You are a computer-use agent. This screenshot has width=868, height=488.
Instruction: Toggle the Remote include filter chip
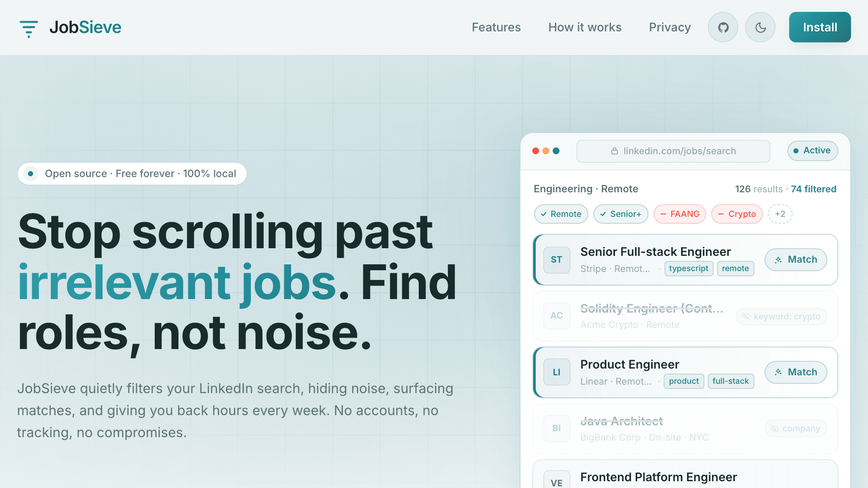click(x=561, y=214)
